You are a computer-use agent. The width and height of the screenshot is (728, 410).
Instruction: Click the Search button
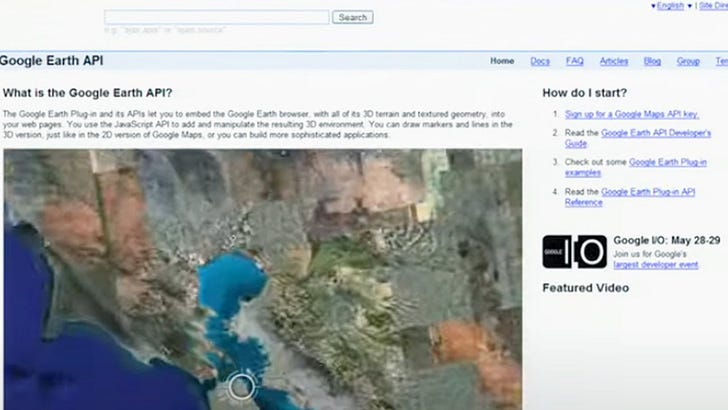tap(352, 17)
